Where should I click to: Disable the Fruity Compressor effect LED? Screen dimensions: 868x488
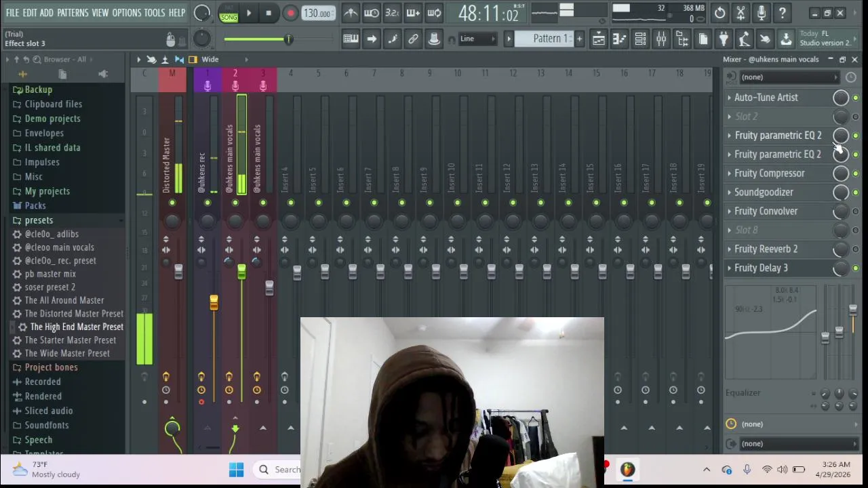[855, 174]
